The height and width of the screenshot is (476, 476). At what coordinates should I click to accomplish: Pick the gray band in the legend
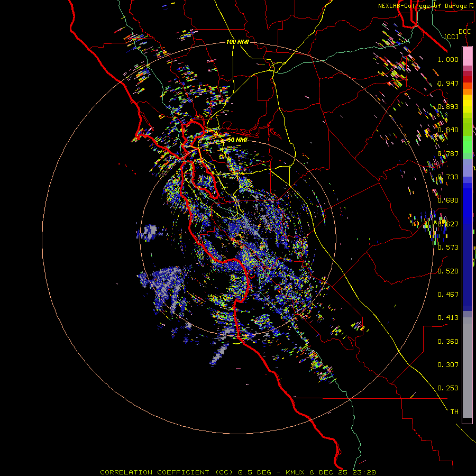(467, 368)
